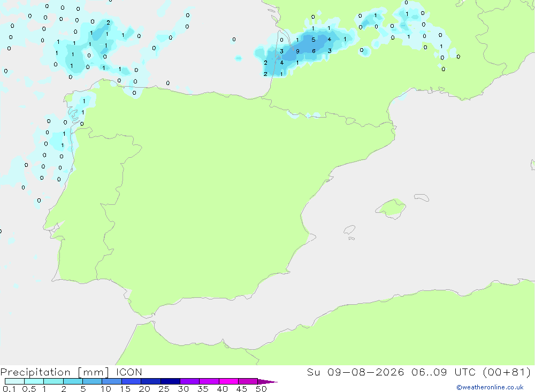Click the '[mm]' unit label
This screenshot has width=535, height=392.
click(94, 372)
